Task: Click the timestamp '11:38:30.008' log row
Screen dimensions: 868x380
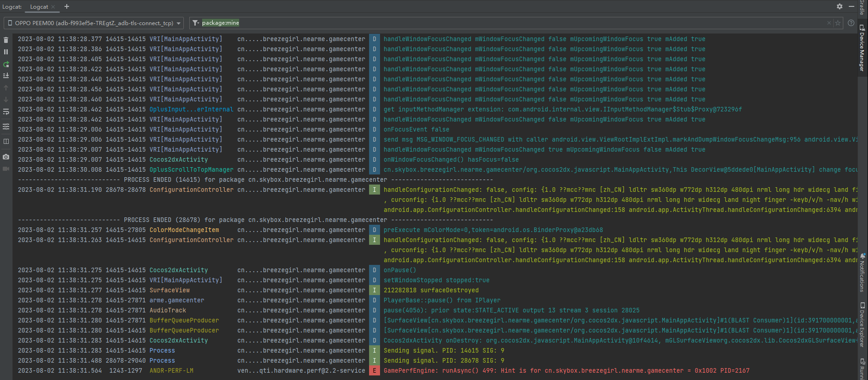Action: click(80, 169)
